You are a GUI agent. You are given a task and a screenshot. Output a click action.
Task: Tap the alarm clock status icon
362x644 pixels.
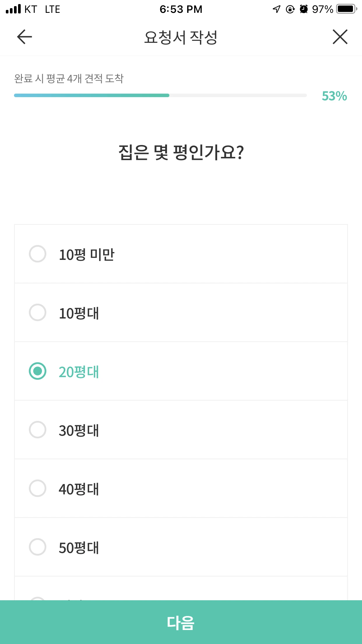click(304, 9)
